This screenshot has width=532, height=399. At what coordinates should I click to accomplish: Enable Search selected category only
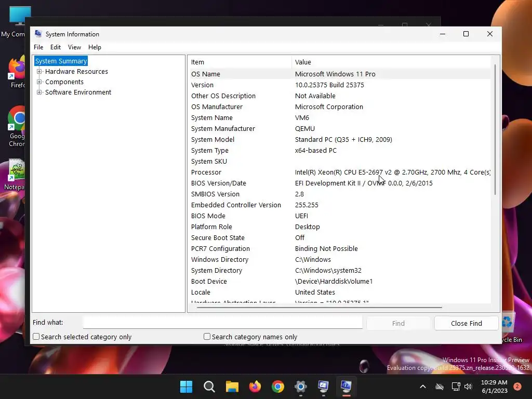point(36,336)
